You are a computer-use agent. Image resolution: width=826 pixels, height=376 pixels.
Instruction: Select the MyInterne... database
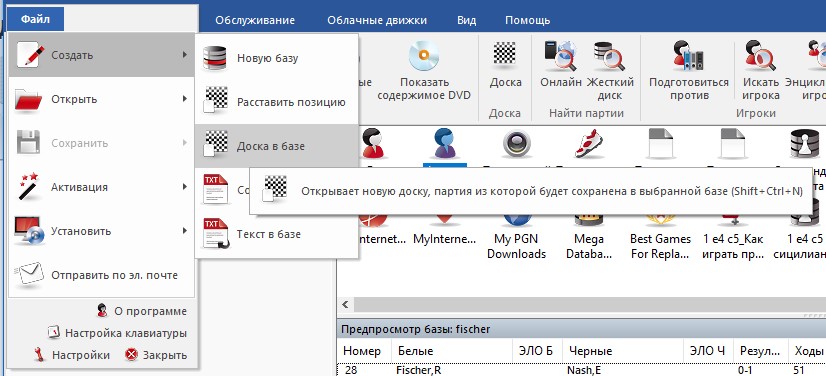pyautogui.click(x=445, y=239)
